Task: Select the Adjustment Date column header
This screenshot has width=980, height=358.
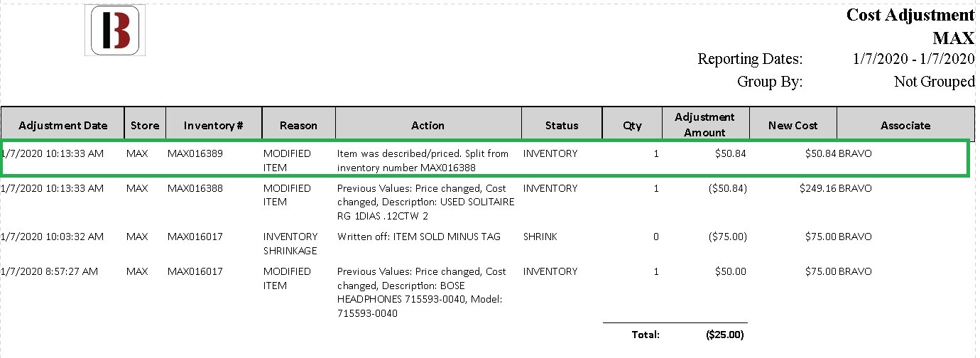Action: (62, 125)
